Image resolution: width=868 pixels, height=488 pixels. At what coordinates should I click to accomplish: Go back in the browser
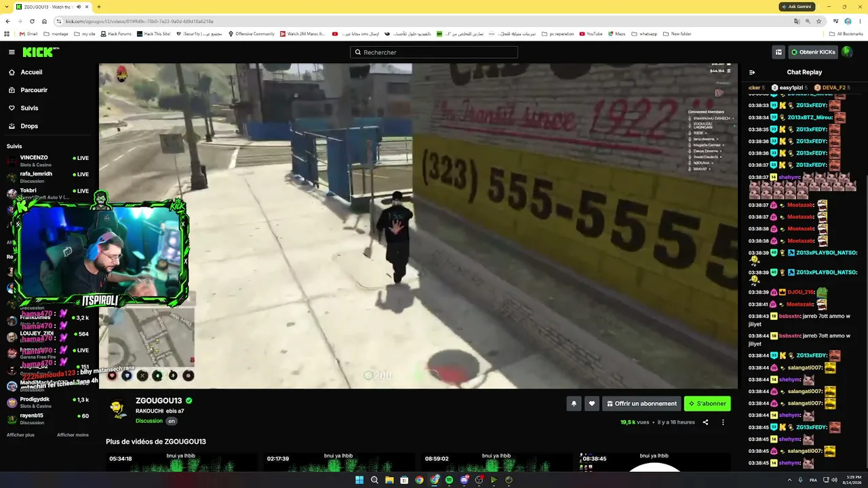pyautogui.click(x=9, y=21)
